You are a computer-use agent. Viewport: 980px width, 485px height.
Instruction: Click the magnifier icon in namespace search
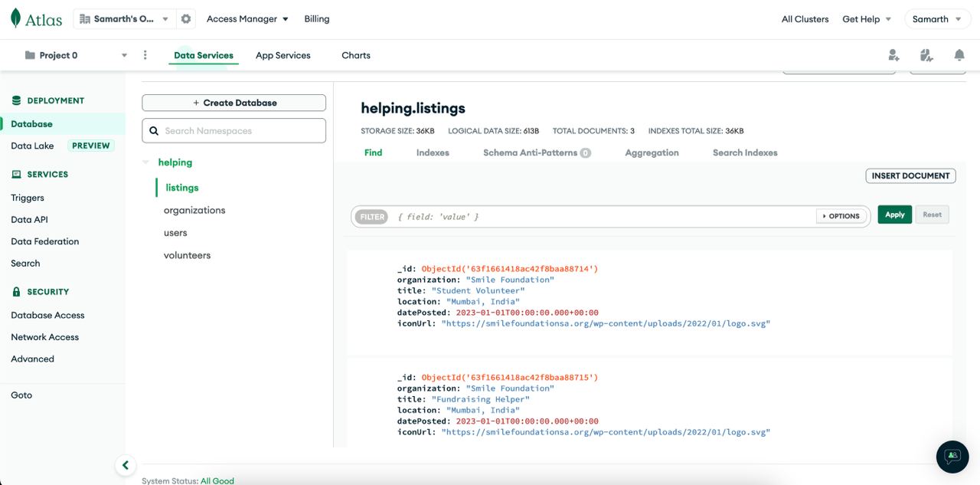pyautogui.click(x=154, y=131)
